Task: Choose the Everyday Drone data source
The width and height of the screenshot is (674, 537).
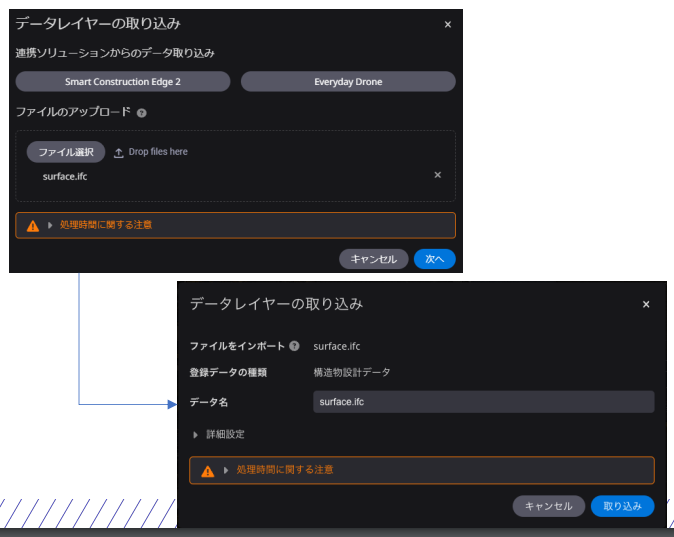Action: [348, 81]
